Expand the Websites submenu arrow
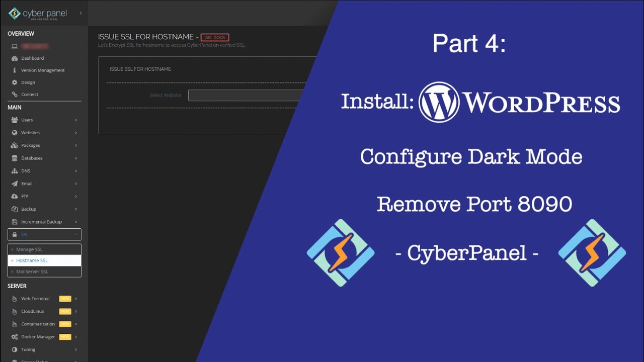644x362 pixels. 76,133
